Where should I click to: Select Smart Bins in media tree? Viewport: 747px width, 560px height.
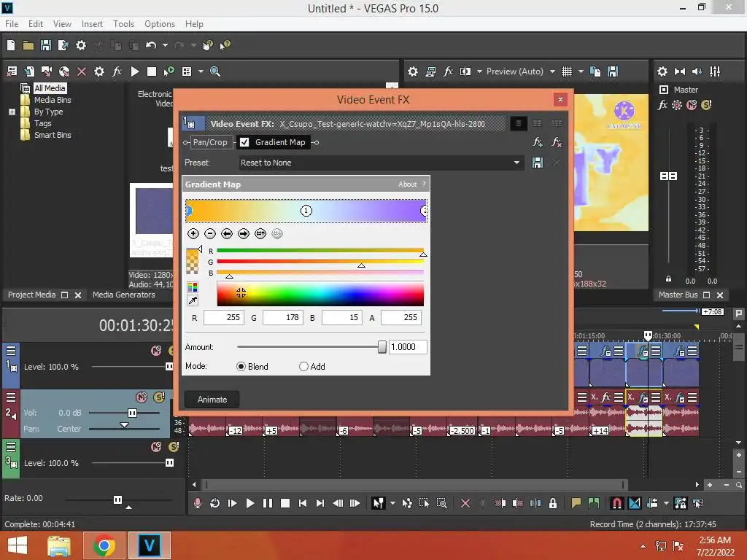pyautogui.click(x=53, y=135)
